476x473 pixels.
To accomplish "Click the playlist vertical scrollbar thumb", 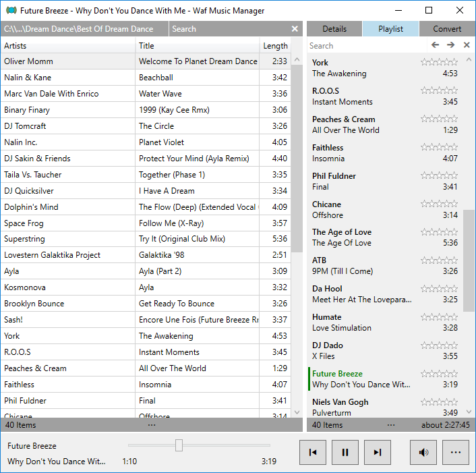I will coord(469,260).
